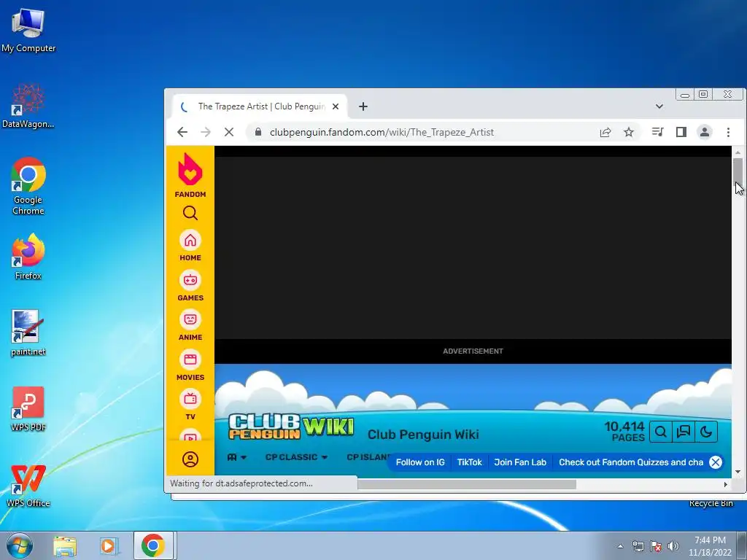Click Follow on IG link
Image resolution: width=747 pixels, height=560 pixels.
coord(420,462)
